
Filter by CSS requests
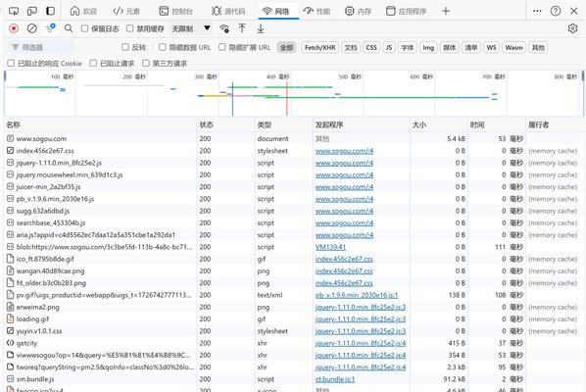click(x=371, y=47)
